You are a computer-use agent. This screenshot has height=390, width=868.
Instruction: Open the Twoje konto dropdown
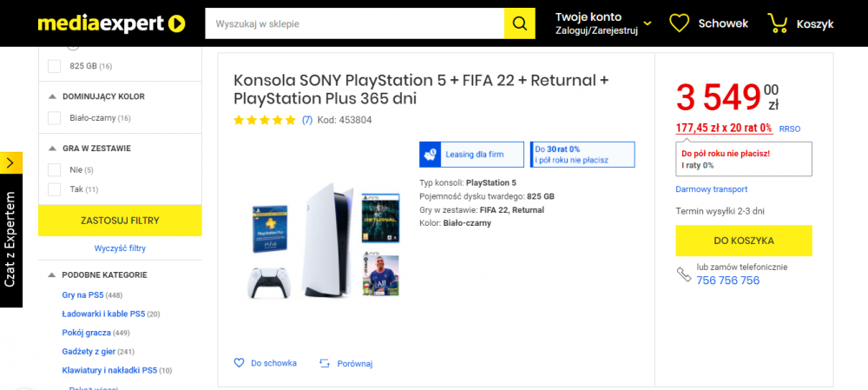click(x=603, y=23)
